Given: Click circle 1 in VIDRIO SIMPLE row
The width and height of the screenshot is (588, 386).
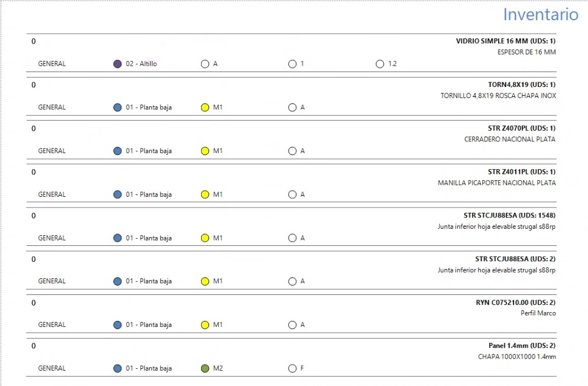Looking at the screenshot, I should [x=292, y=64].
